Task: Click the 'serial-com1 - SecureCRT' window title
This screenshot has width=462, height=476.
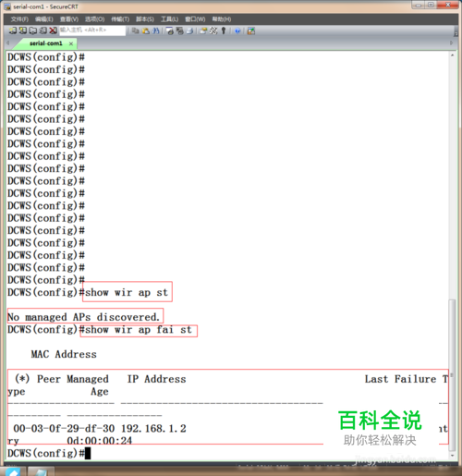Action: [x=45, y=6]
